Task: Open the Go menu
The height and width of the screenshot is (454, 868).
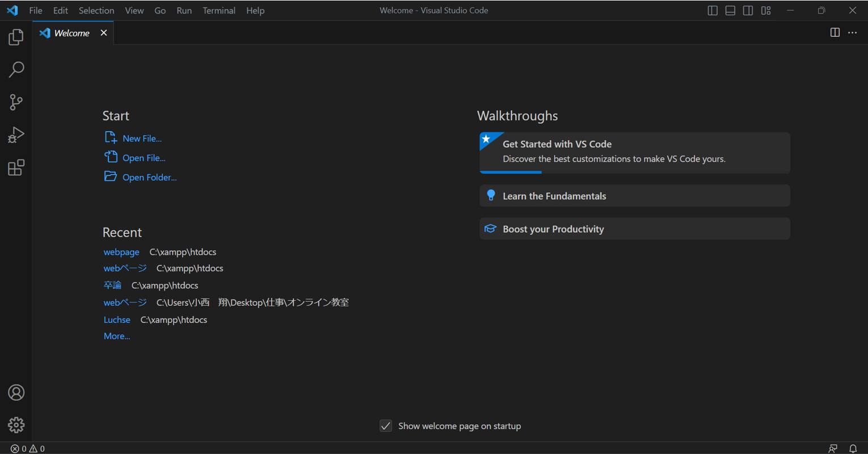Action: point(160,10)
